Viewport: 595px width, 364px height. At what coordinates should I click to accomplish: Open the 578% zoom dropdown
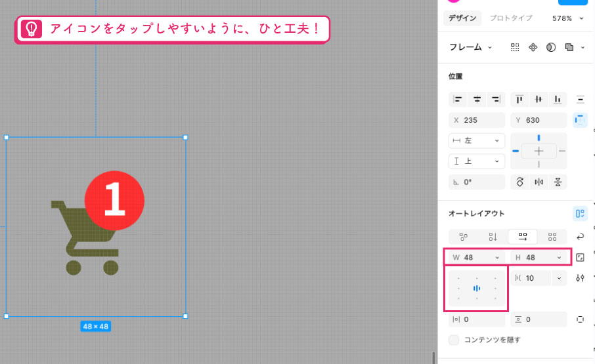(x=567, y=18)
